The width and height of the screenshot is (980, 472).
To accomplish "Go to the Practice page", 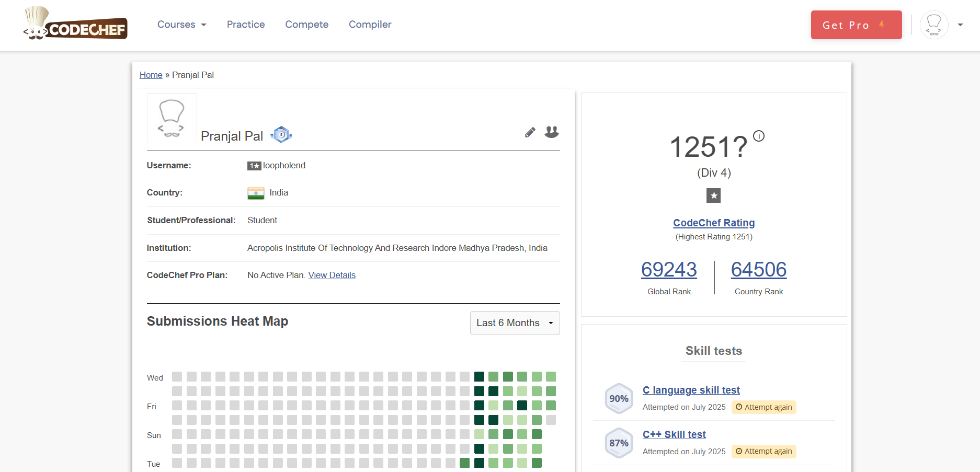I will [x=246, y=25].
